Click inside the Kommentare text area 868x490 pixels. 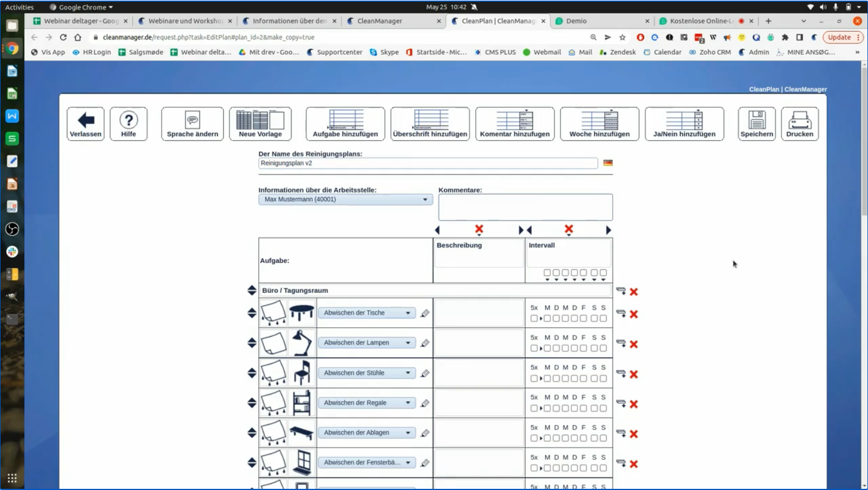coord(524,207)
